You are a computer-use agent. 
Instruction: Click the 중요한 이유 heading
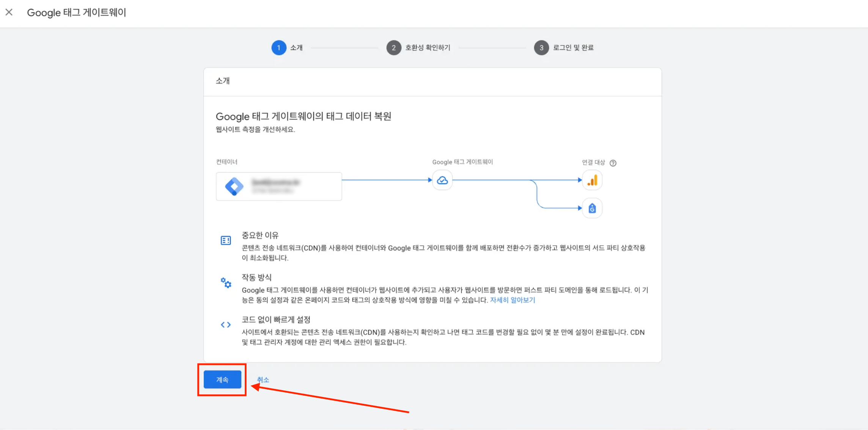coord(260,235)
